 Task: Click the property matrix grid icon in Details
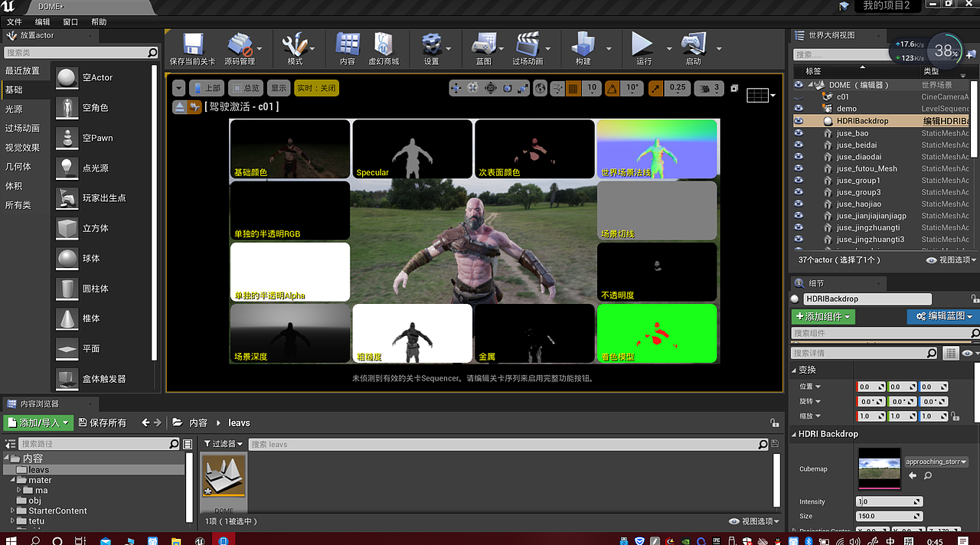[950, 353]
